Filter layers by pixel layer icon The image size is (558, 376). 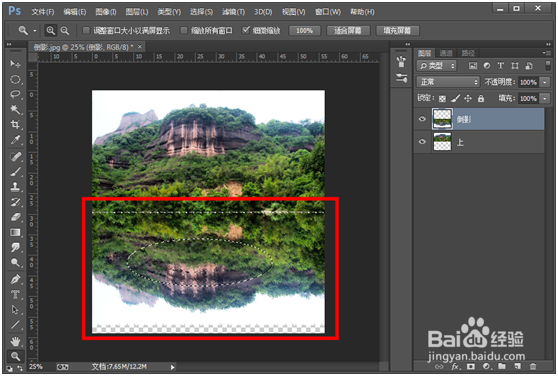473,66
